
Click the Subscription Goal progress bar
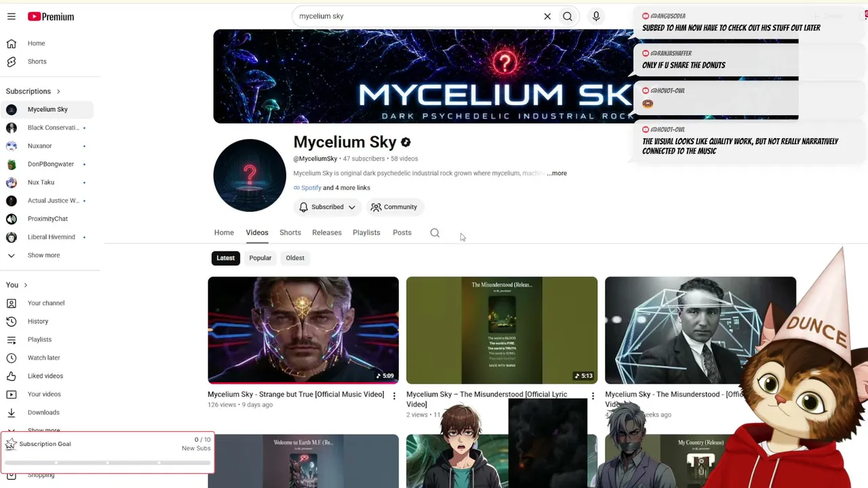pyautogui.click(x=107, y=463)
